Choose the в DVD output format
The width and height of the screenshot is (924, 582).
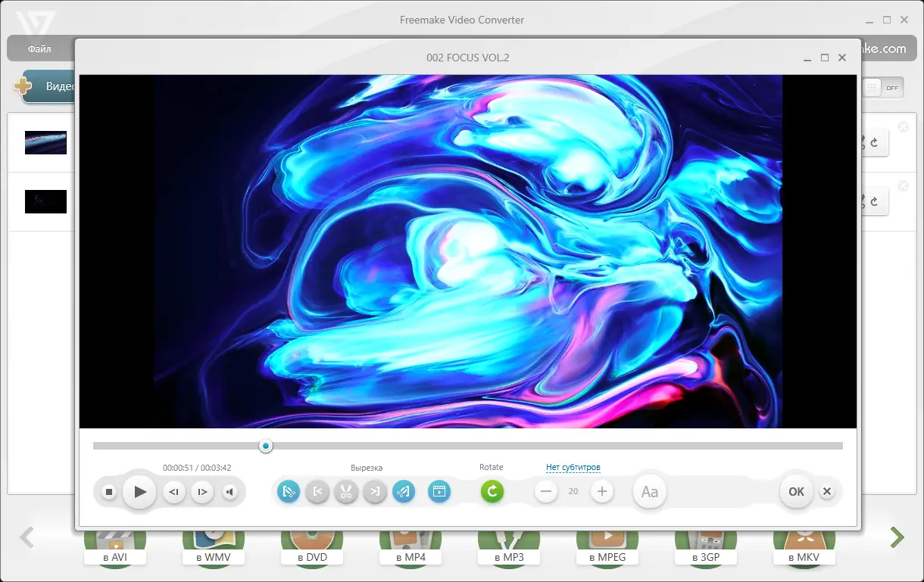[312, 549]
